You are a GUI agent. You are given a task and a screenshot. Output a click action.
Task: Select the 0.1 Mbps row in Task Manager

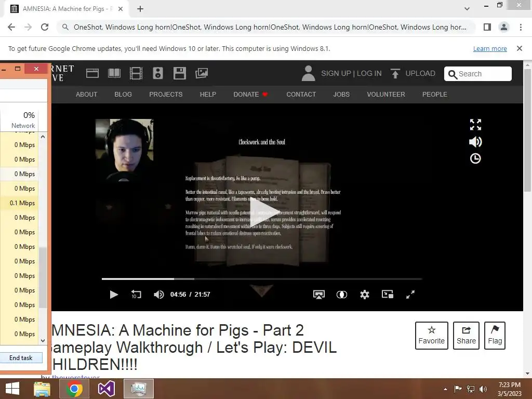19,203
